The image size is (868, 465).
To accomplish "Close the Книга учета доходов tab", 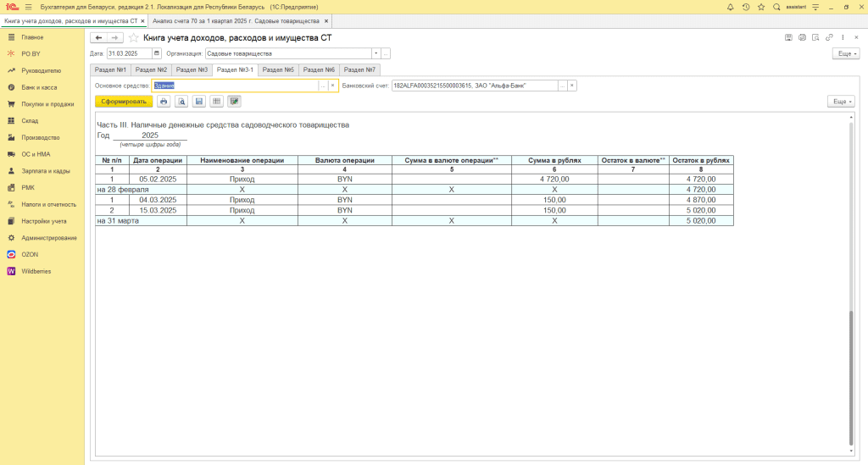I will (x=142, y=21).
